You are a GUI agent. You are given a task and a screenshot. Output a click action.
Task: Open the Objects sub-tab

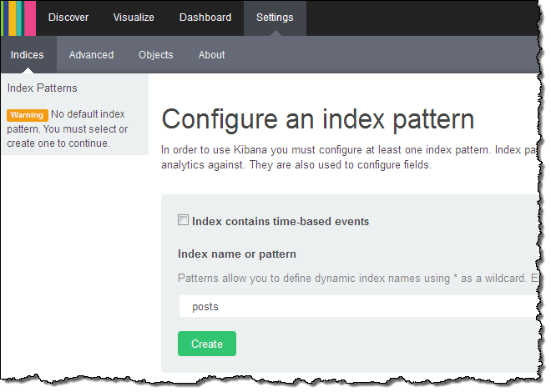pos(155,55)
